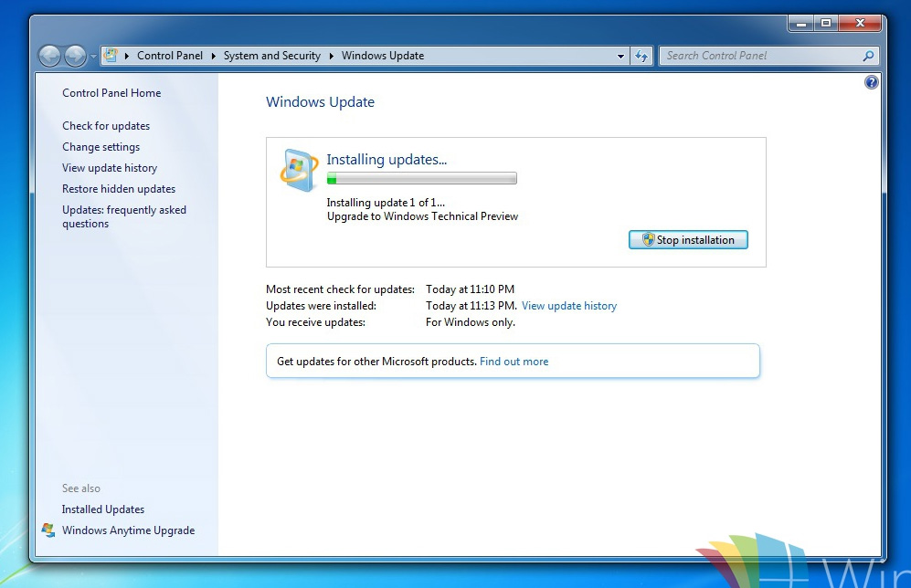Viewport: 911px width, 588px height.
Task: Click the Forward navigation arrow
Action: 76,57
